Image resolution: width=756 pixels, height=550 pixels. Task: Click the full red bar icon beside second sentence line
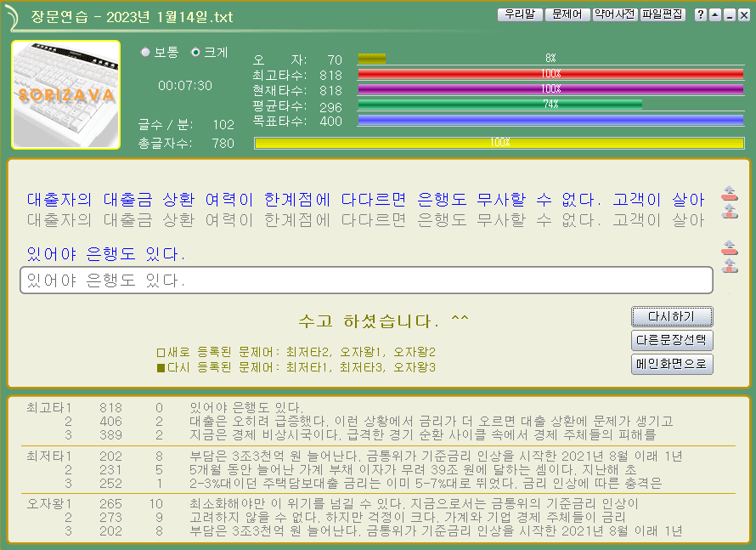729,248
